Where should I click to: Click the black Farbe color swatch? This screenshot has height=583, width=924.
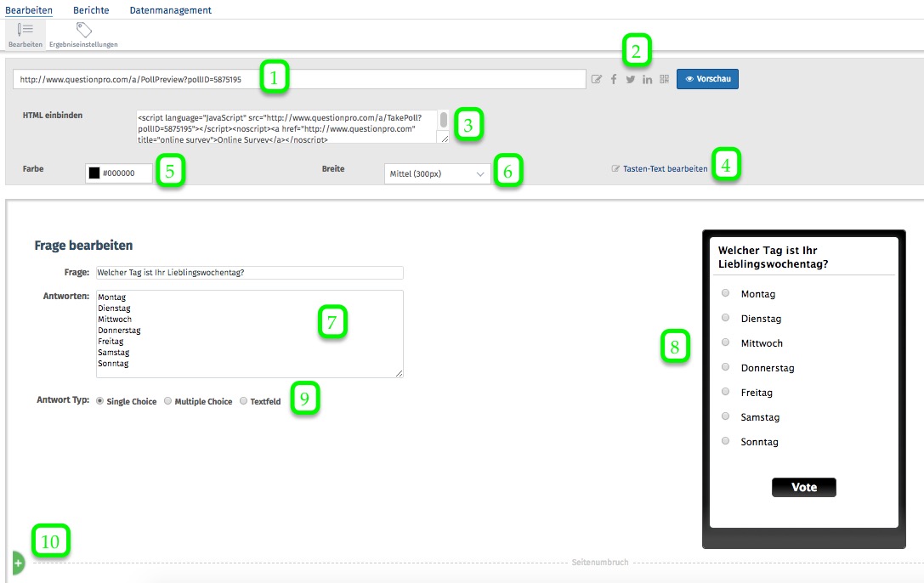[94, 173]
